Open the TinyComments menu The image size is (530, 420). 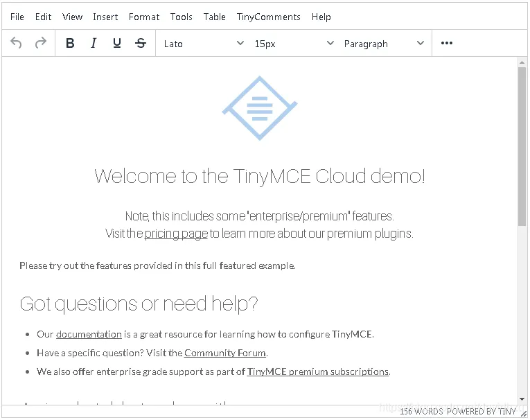(268, 17)
